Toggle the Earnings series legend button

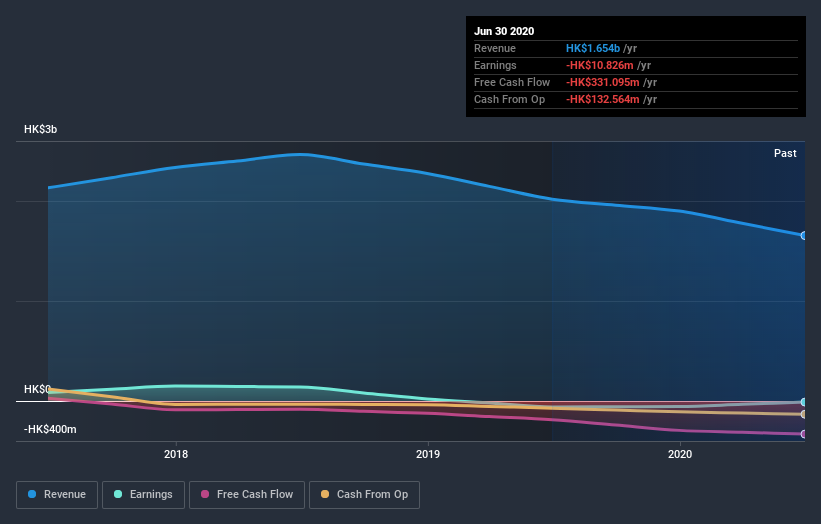click(143, 495)
